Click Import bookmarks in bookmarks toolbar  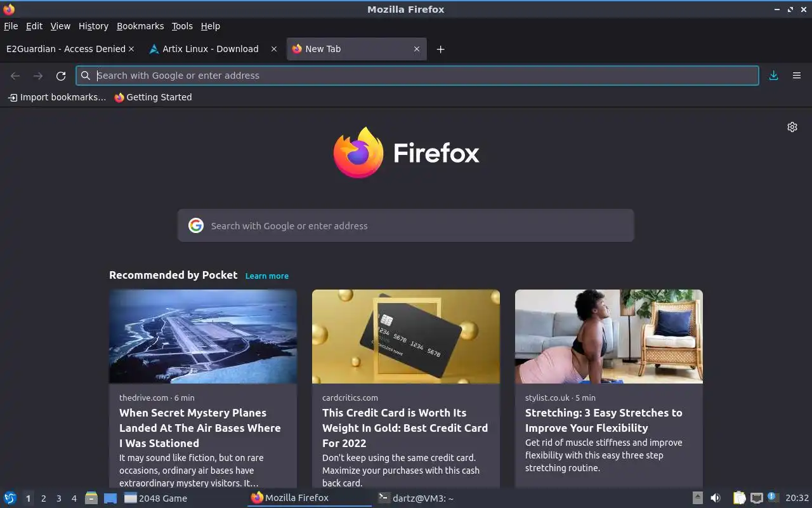pyautogui.click(x=56, y=97)
